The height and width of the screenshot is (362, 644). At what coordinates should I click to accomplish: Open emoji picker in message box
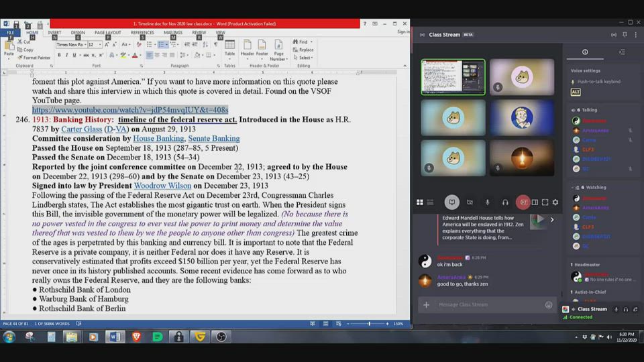coord(549,304)
